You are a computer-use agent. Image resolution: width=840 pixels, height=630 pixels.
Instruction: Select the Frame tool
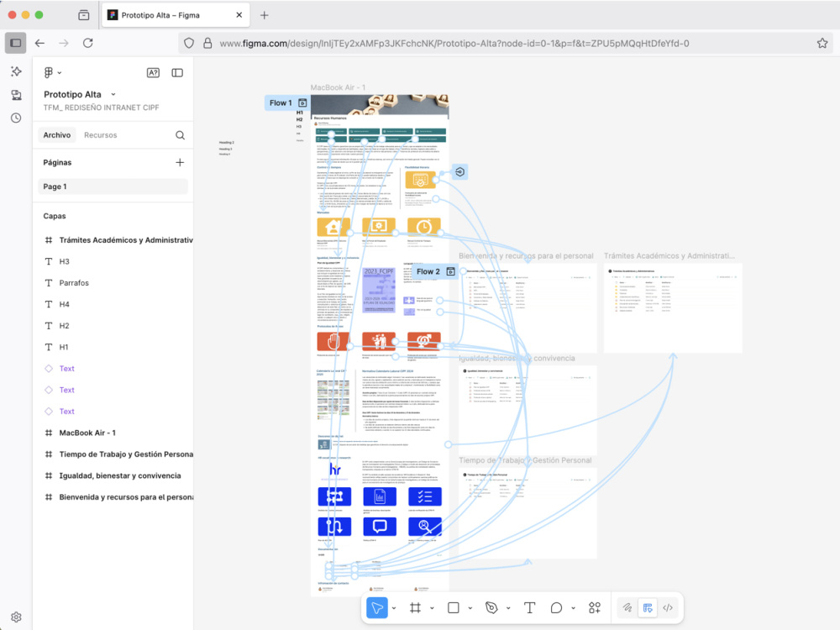[x=415, y=607]
